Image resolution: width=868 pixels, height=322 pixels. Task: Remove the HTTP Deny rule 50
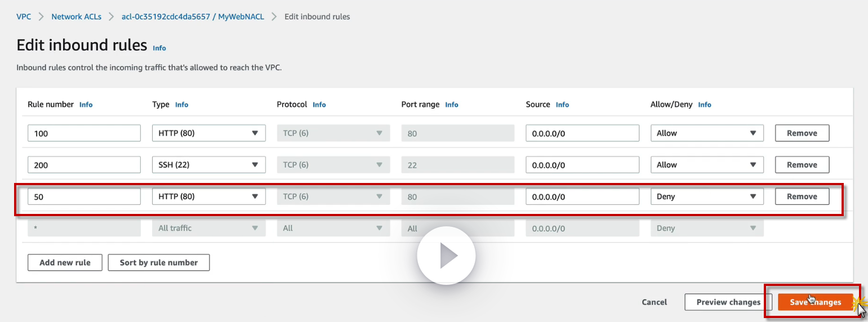(x=802, y=196)
